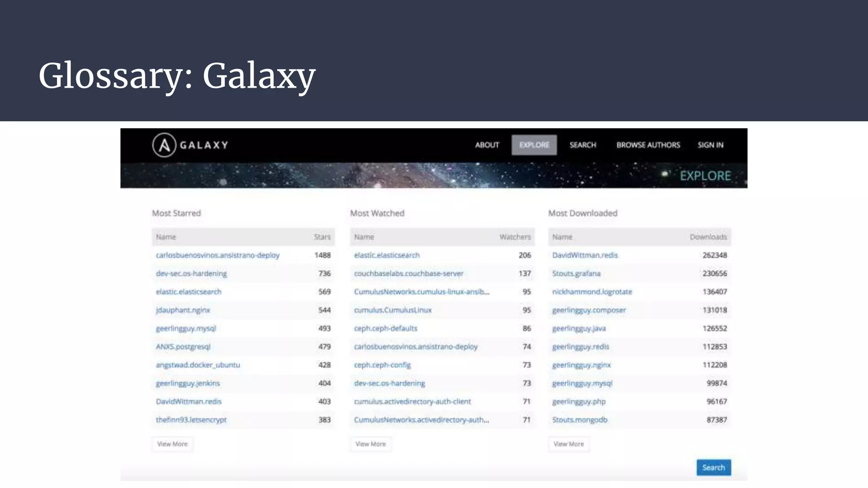
Task: Open elastic.elasticsearch in Most Starred list
Action: (189, 291)
